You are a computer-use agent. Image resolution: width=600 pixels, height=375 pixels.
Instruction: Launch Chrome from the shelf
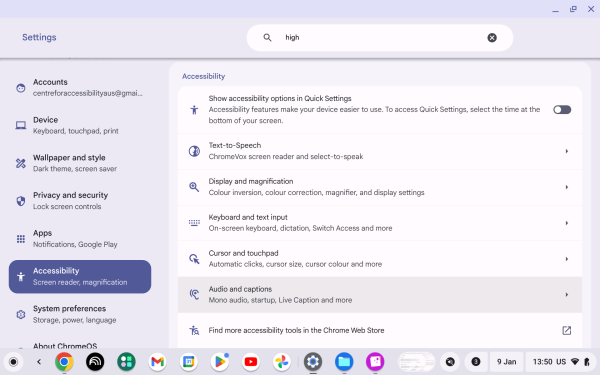pos(64,362)
